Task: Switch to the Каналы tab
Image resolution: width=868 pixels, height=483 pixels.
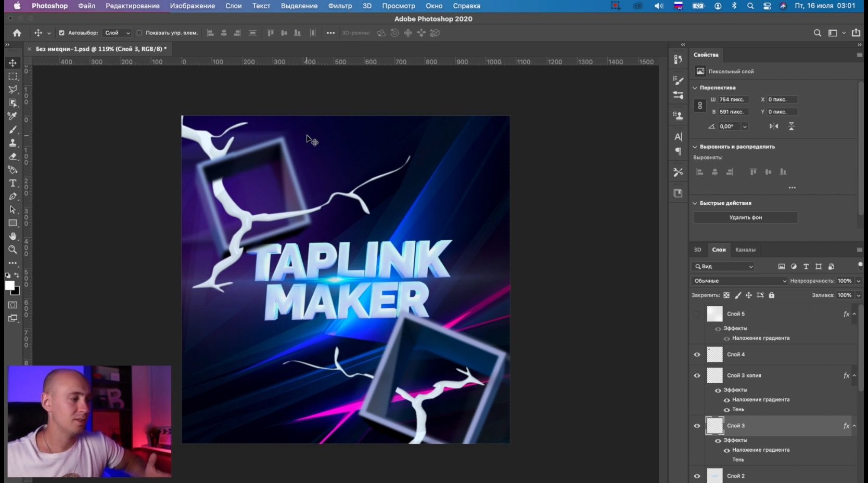Action: [745, 250]
